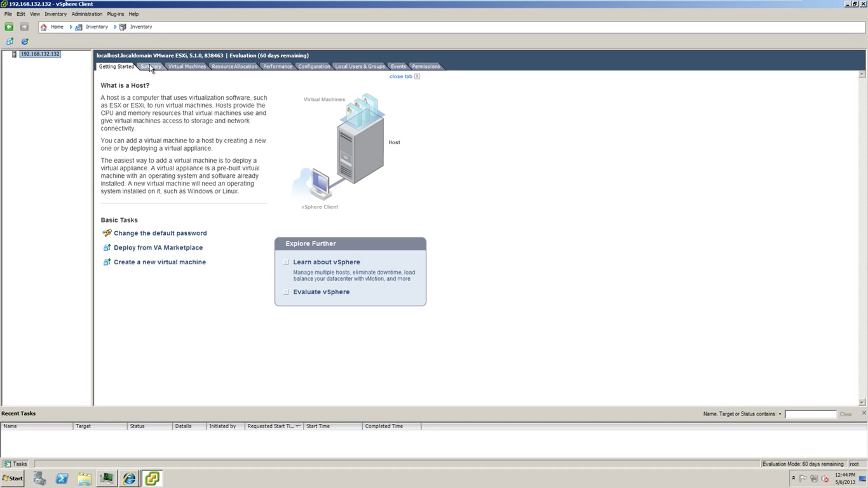The width and height of the screenshot is (868, 488).
Task: Open the Permissions tab
Action: pos(426,66)
